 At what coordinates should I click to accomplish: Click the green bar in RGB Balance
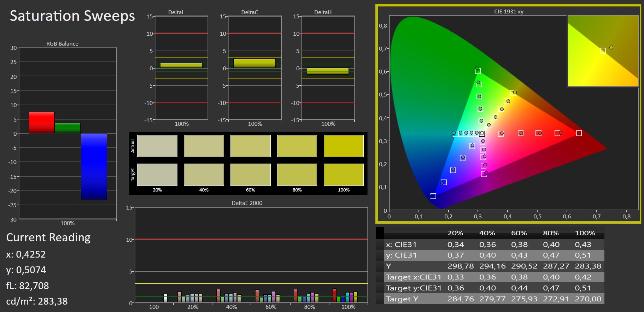point(68,128)
